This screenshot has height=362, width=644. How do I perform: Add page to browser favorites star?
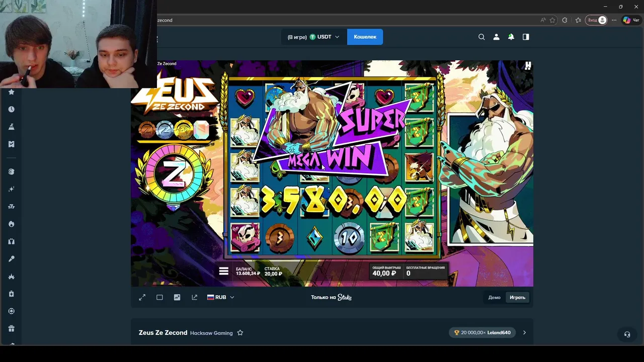552,20
